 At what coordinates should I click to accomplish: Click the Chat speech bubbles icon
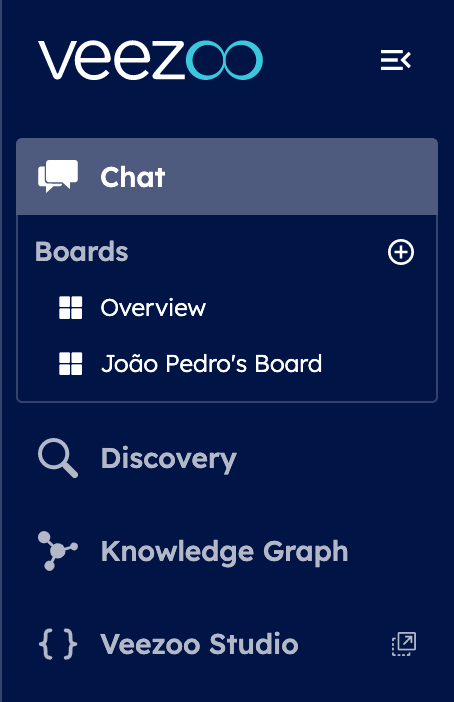point(58,176)
